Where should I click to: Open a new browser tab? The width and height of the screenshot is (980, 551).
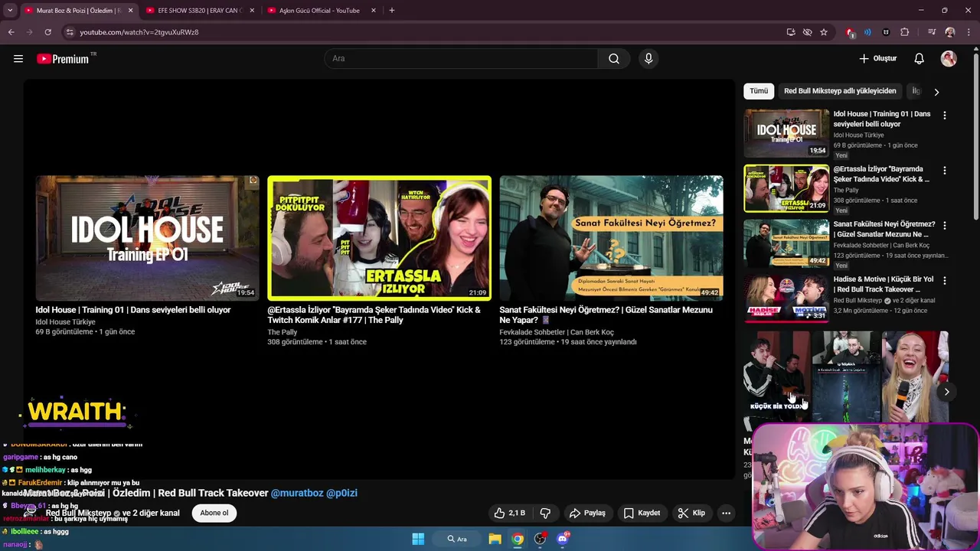[392, 11]
